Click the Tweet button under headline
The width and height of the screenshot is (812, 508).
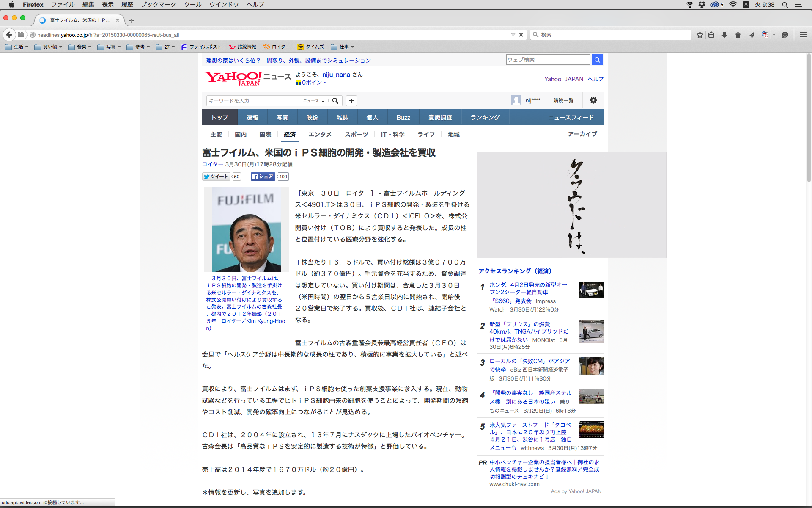click(x=216, y=177)
